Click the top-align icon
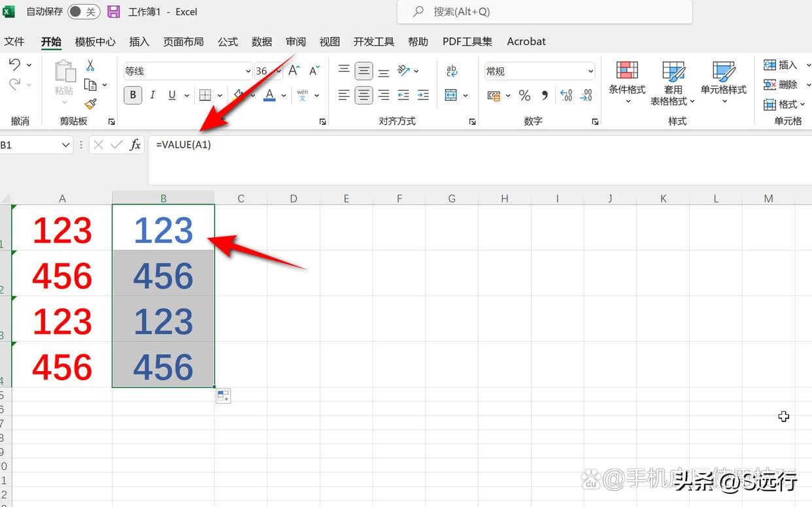Viewport: 812px width, 507px height. [344, 71]
